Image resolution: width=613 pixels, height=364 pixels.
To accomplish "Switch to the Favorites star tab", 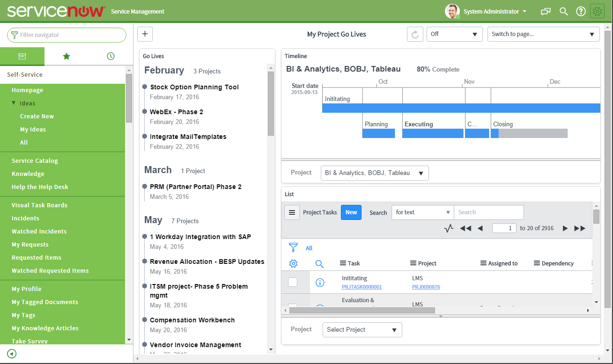I will tap(66, 56).
